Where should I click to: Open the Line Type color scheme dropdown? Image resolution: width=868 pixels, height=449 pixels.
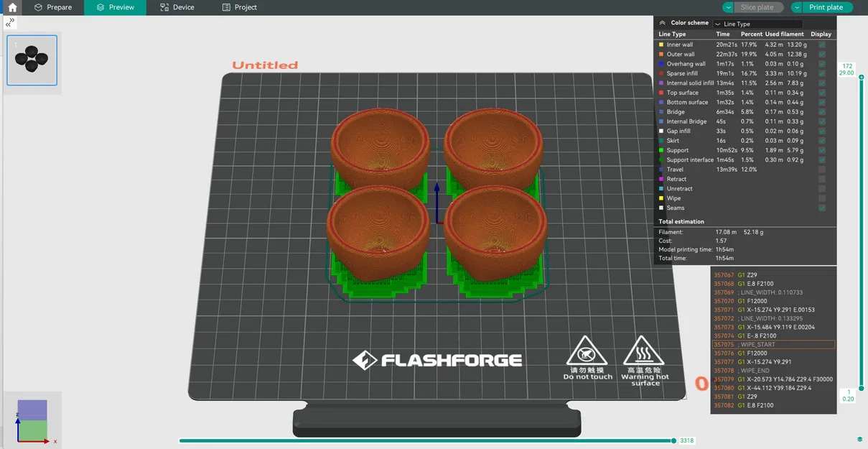coord(757,24)
